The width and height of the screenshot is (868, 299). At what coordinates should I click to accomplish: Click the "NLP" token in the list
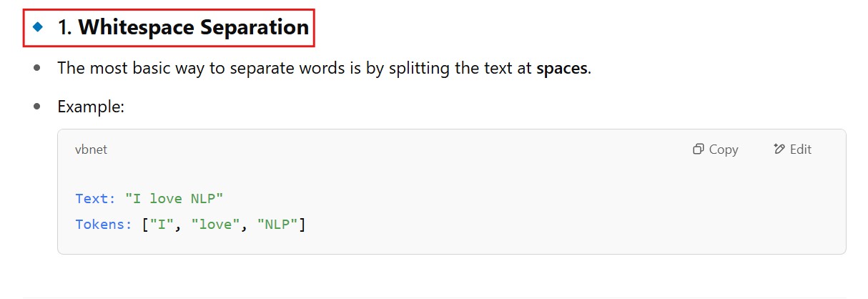point(278,225)
